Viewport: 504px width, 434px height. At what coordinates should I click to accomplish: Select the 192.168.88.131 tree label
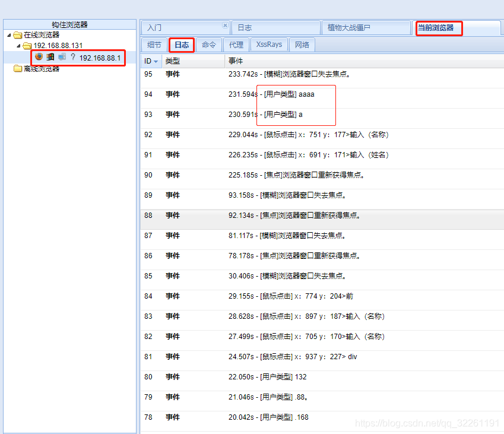[x=58, y=46]
